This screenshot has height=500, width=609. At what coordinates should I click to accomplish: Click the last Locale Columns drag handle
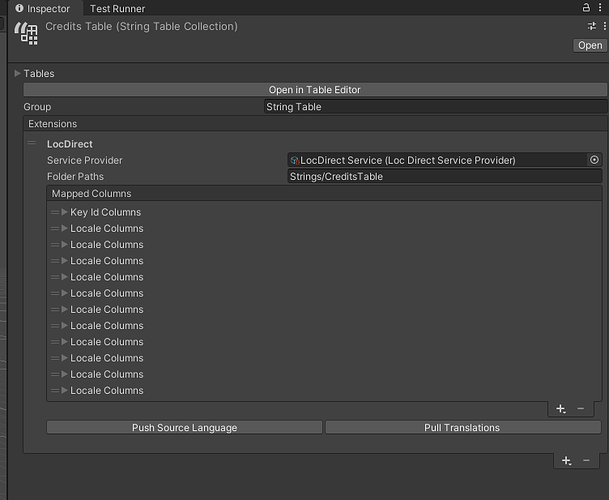55,390
